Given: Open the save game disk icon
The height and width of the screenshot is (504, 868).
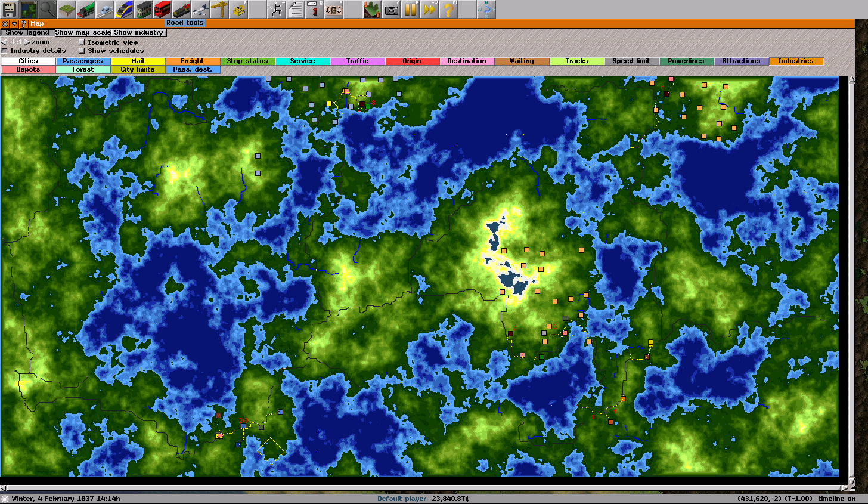Looking at the screenshot, I should 10,10.
